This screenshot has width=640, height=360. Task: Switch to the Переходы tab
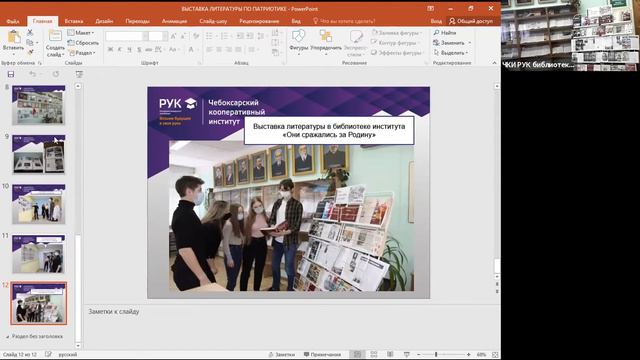138,21
